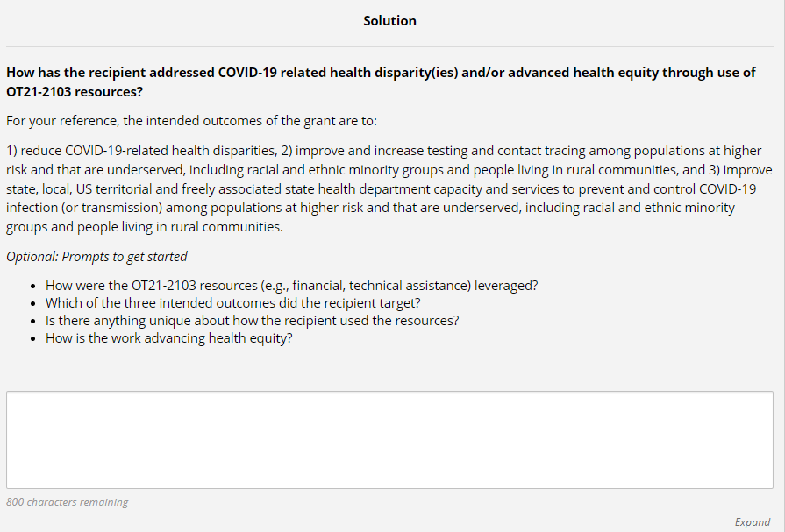Click the bullet dot before 'Is there anything unique'
The image size is (785, 532).
pos(32,322)
